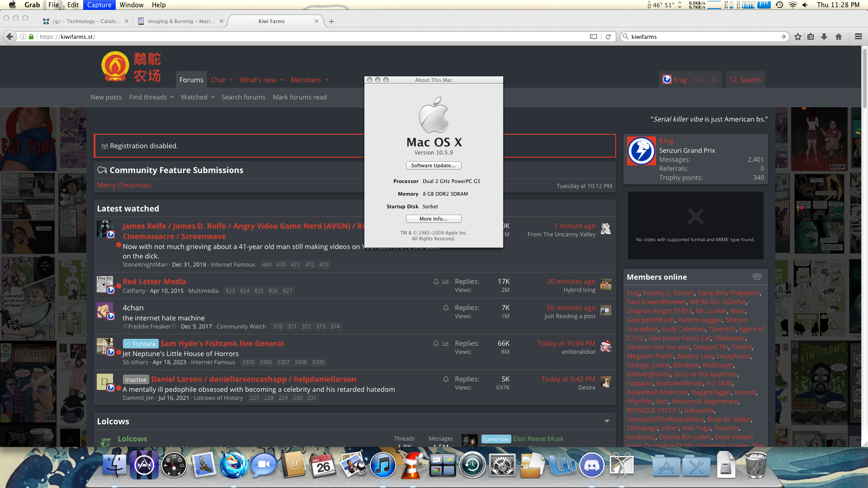The image size is (868, 488).
Task: Toggle watch bell on Daniel Larson thread
Action: pos(446,379)
